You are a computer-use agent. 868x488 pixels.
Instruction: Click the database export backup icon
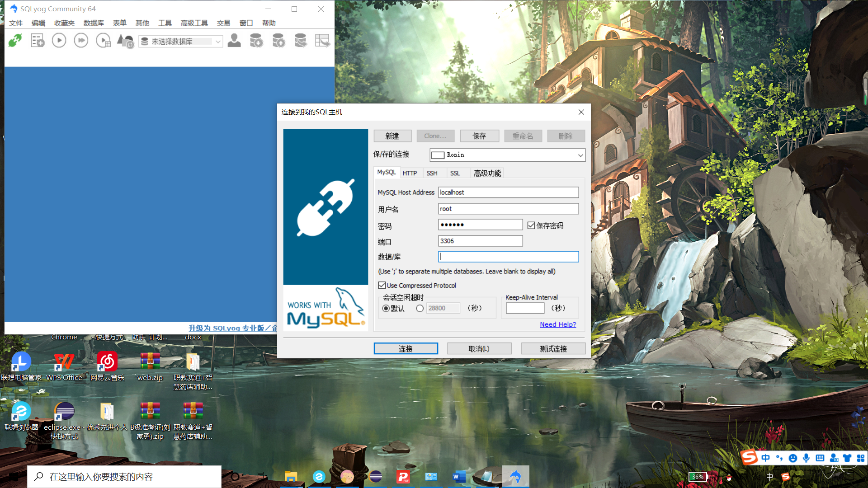[x=256, y=41]
